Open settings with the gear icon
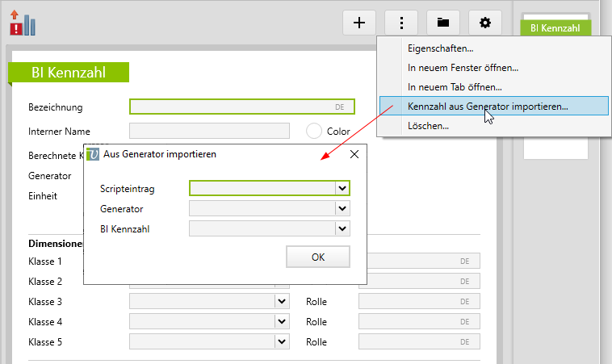612x364 pixels. coord(485,23)
